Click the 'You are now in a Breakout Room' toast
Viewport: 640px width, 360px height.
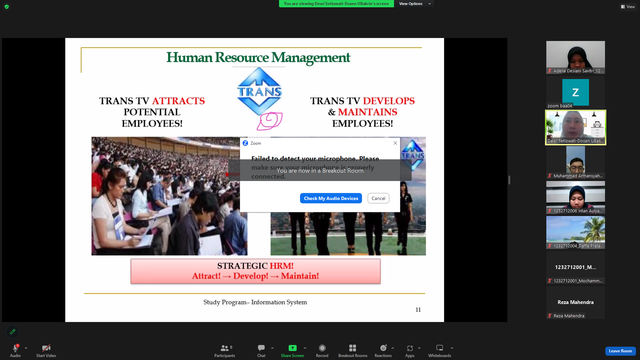320,171
